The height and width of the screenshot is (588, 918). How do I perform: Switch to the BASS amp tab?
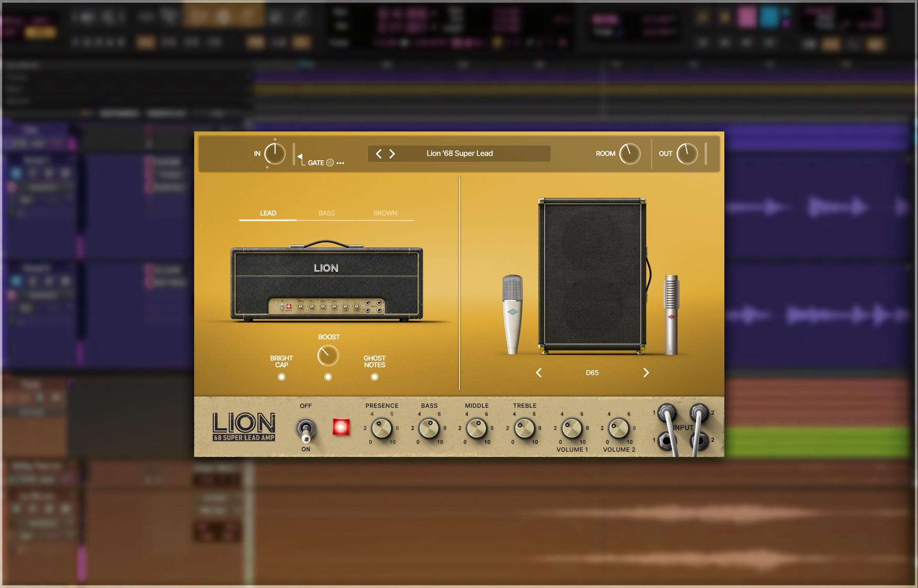pos(327,213)
